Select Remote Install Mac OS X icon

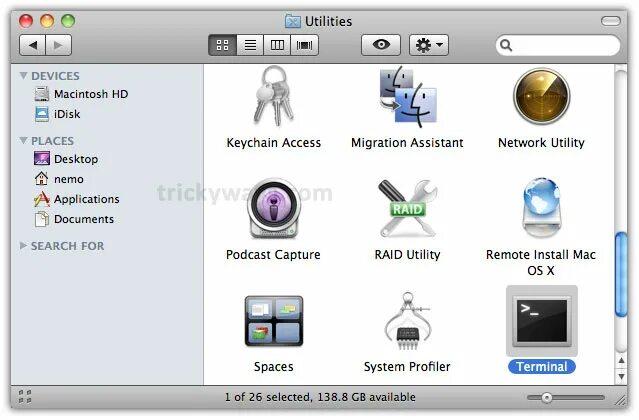[541, 208]
